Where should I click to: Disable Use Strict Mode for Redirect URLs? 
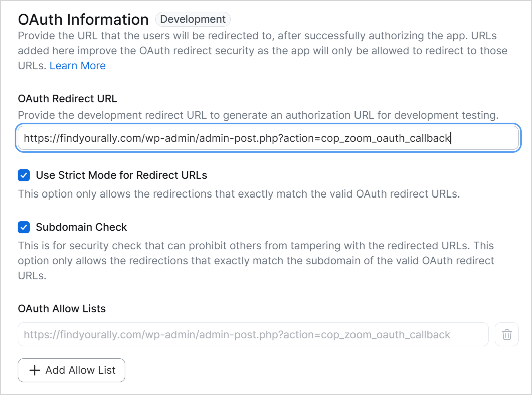[23, 175]
